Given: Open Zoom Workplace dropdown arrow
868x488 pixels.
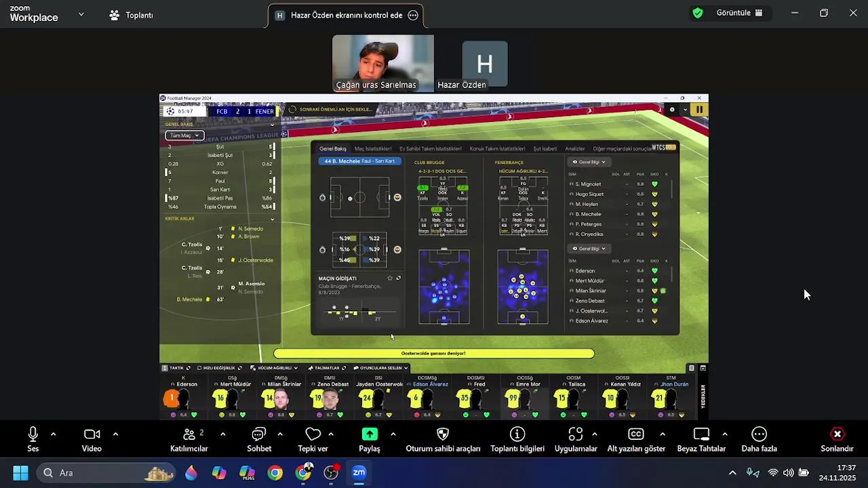Looking at the screenshot, I should click(81, 14).
